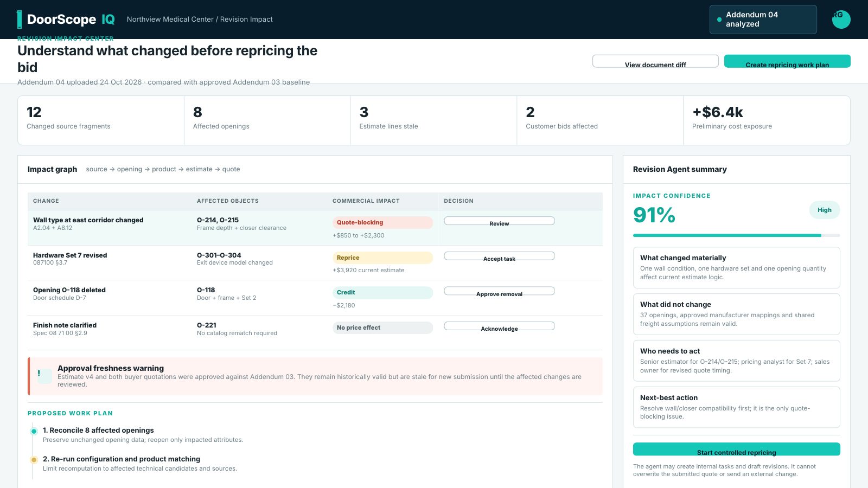Click Accept task for Hardware Set 7
This screenshot has height=488, width=868.
click(499, 256)
